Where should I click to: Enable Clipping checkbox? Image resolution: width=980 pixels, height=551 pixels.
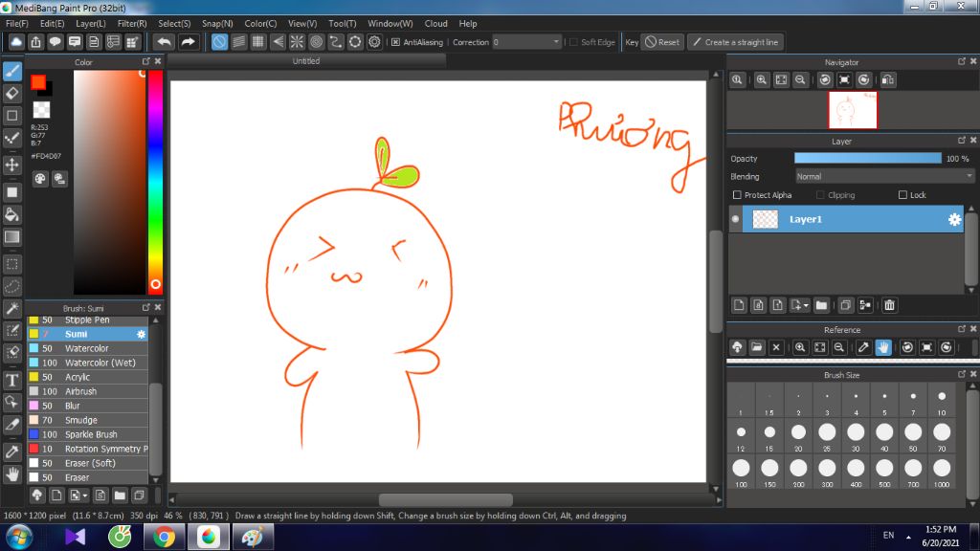[820, 195]
